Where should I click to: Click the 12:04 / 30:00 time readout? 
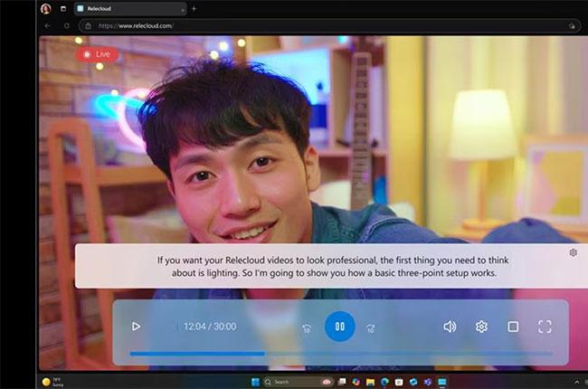coord(210,327)
